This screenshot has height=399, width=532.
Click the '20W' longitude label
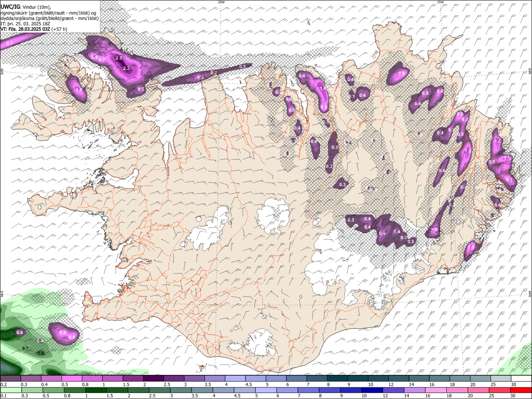click(x=221, y=2)
